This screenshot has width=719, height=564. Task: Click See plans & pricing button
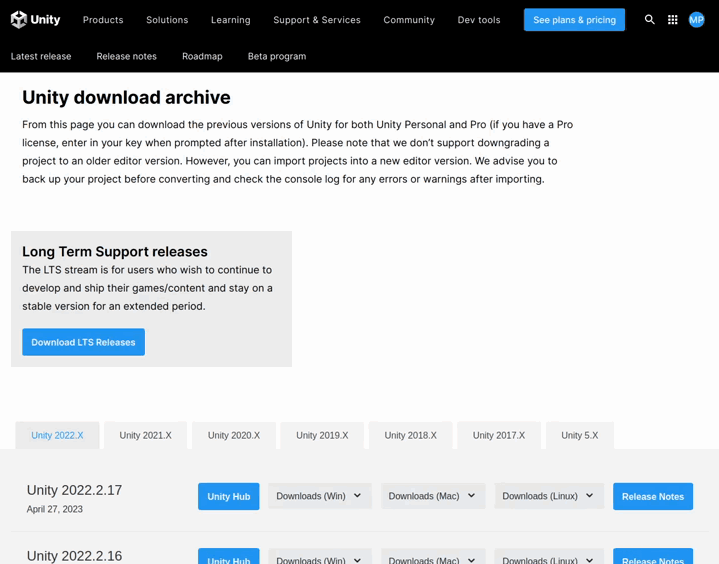(x=574, y=20)
